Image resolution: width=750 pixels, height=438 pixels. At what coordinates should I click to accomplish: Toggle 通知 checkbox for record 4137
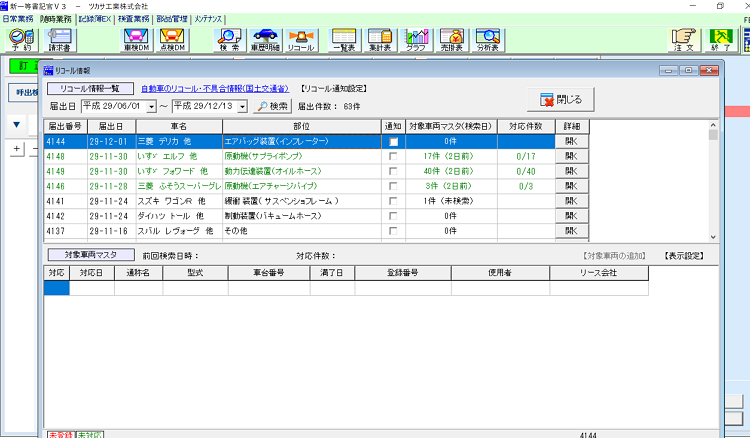coord(393,231)
